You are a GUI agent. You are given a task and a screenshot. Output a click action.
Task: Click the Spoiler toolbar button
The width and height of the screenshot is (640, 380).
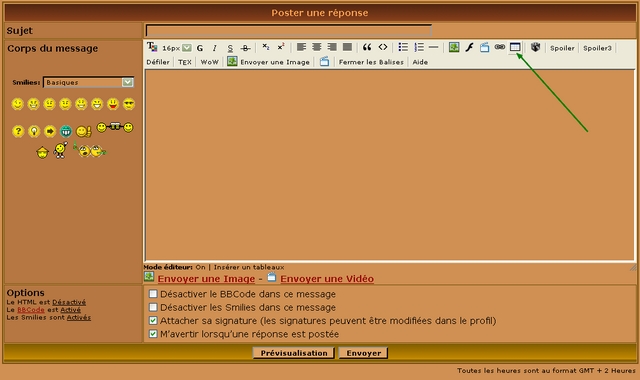point(562,48)
